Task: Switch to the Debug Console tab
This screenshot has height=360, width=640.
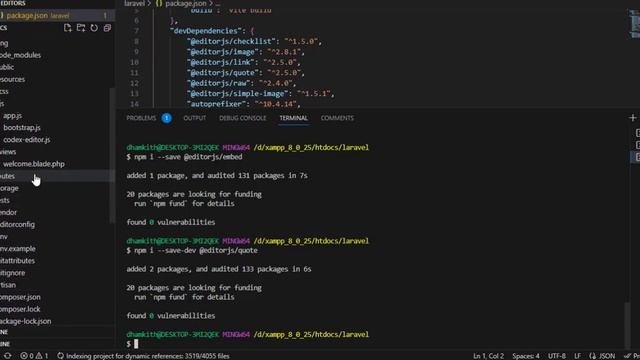Action: (242, 118)
